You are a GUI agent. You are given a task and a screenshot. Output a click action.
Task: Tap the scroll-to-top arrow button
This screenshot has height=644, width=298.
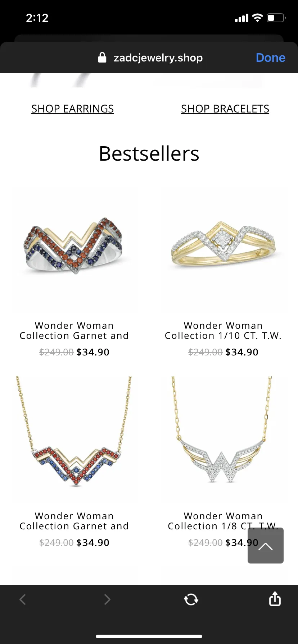point(266,546)
